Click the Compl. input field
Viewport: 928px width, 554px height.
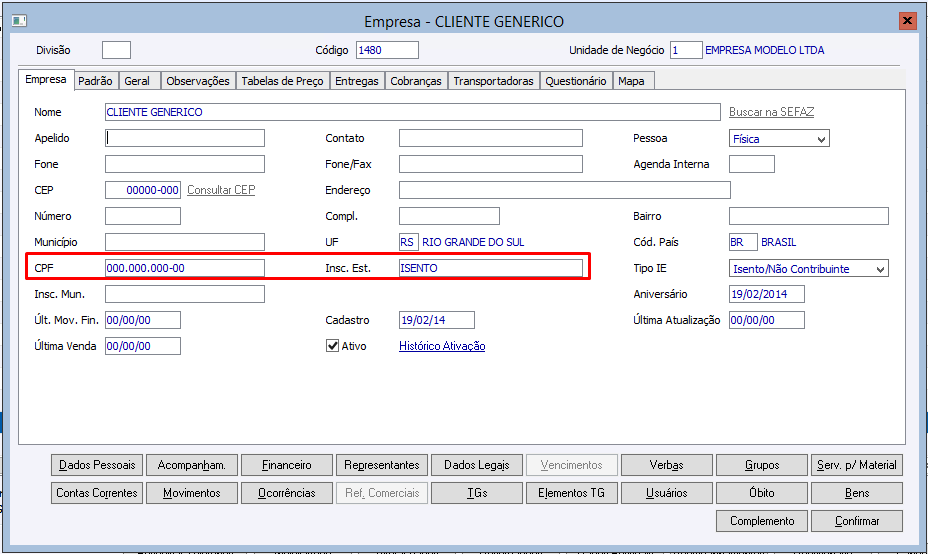click(x=449, y=216)
